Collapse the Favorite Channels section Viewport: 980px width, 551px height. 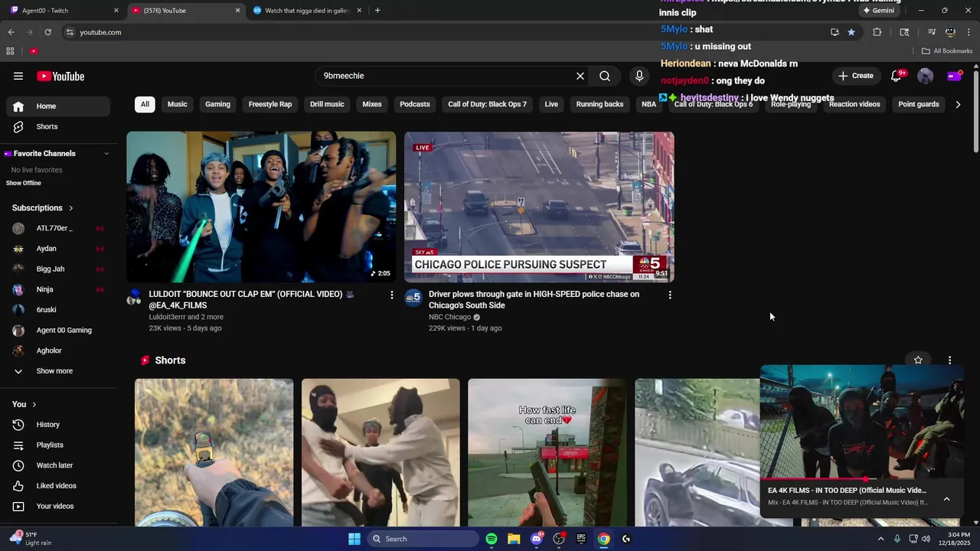pos(106,154)
